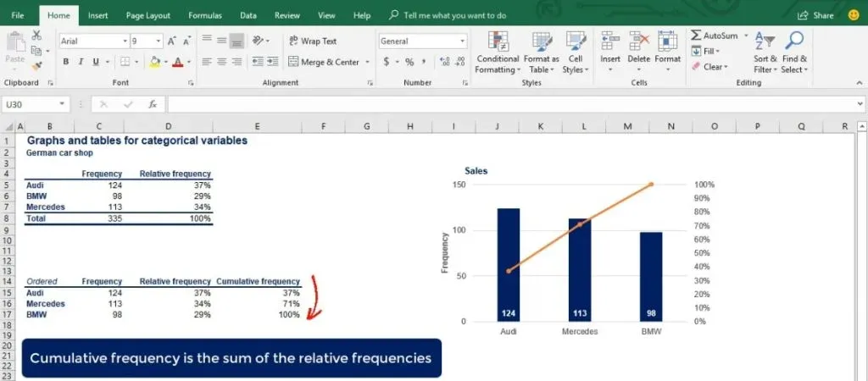Open the Merge & Center dropdown arrow
Screen dimensions: 868x381
click(367, 62)
